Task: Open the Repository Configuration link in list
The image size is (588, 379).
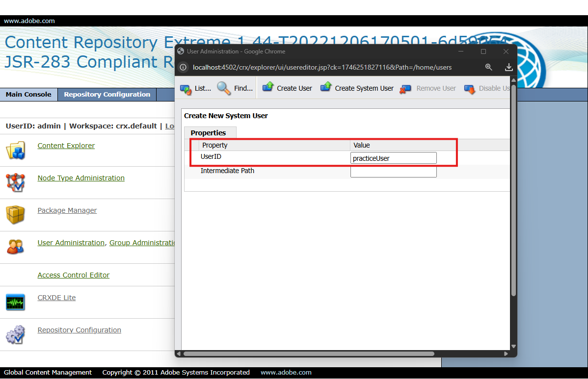Action: (79, 330)
